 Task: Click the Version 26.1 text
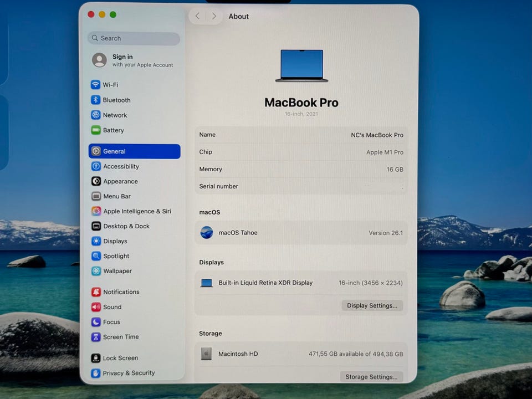pyautogui.click(x=386, y=233)
